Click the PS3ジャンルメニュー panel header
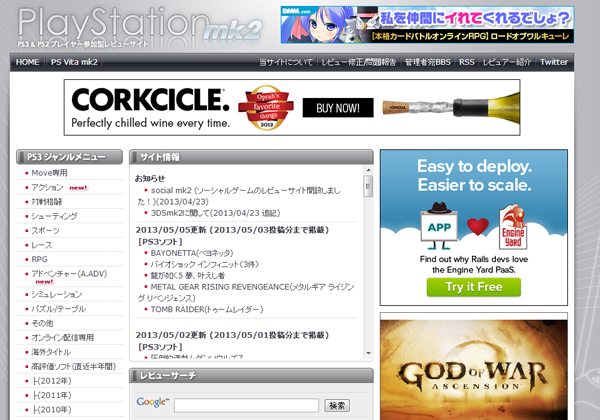Screen dimensions: 600x420 coord(69,157)
